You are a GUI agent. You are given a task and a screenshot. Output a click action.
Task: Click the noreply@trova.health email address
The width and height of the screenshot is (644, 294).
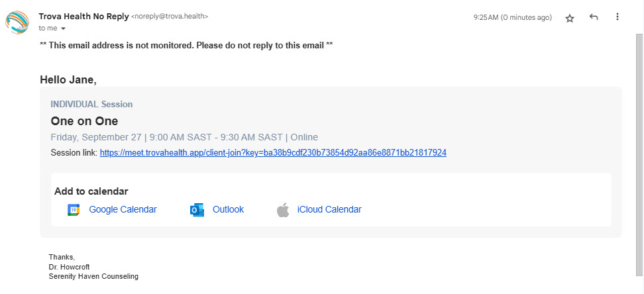(170, 17)
